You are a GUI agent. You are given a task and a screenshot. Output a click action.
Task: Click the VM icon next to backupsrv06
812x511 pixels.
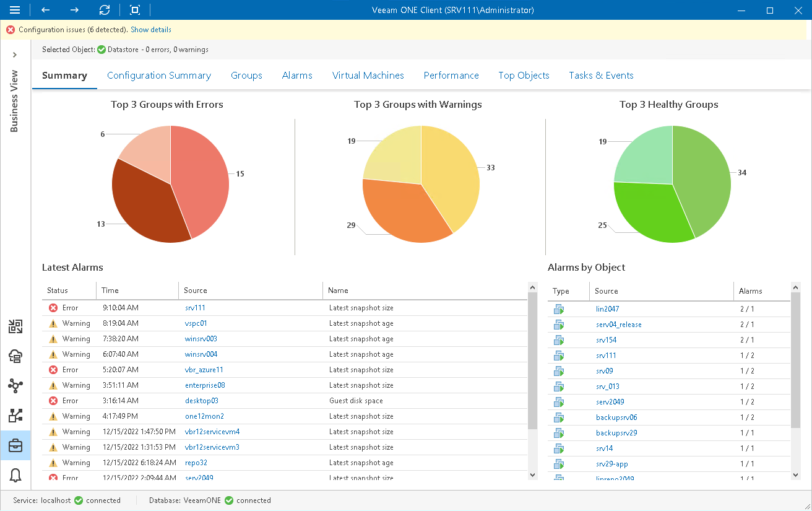(559, 417)
